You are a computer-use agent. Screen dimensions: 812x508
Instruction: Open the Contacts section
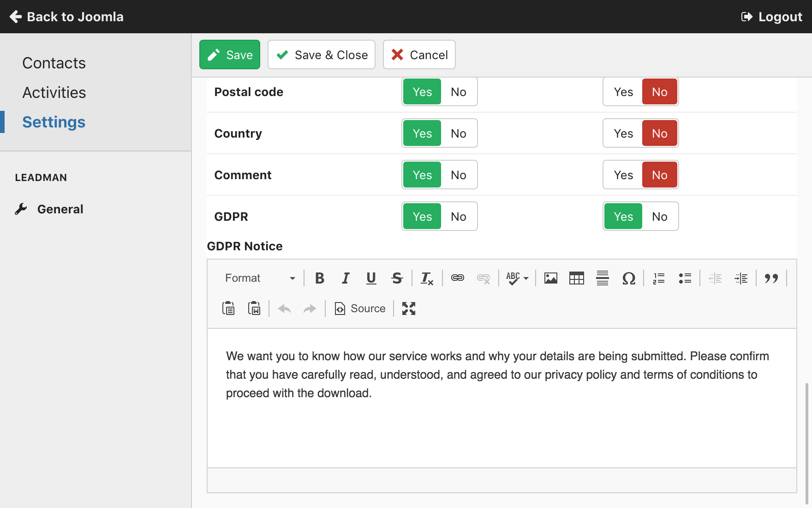coord(54,63)
